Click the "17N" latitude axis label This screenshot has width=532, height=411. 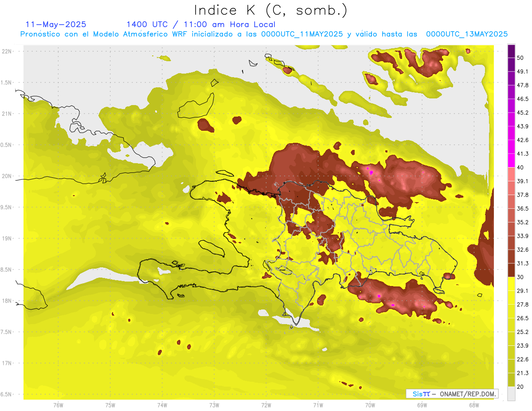coord(7,364)
